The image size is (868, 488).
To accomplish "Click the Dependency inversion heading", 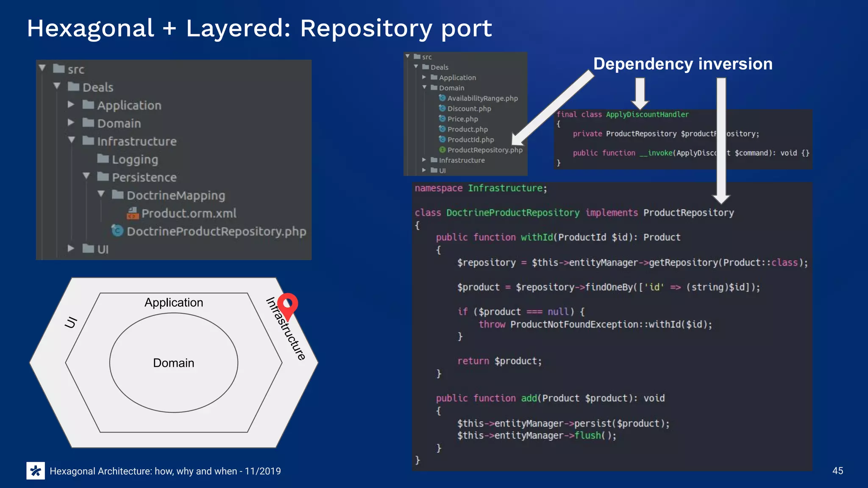I will (682, 64).
